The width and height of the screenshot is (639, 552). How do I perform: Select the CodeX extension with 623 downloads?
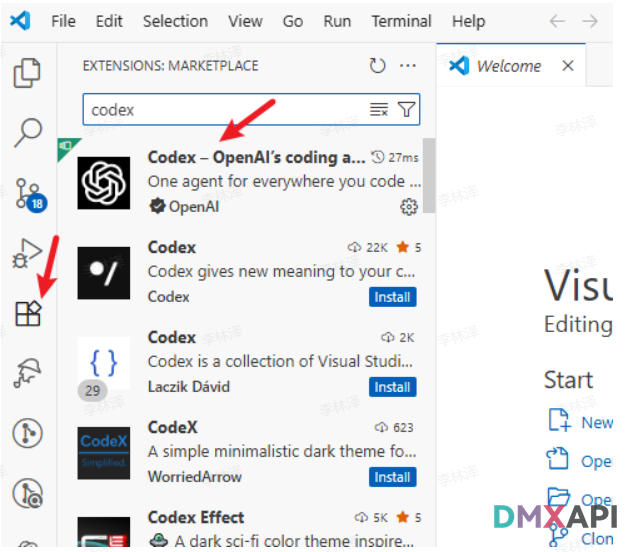click(245, 452)
